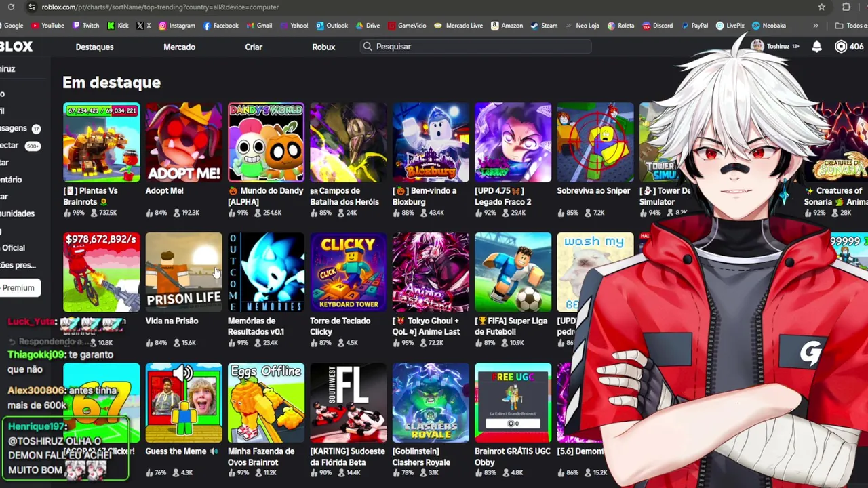Viewport: 868px width, 488px height.
Task: Open the Drive bookmark
Action: pyautogui.click(x=368, y=26)
